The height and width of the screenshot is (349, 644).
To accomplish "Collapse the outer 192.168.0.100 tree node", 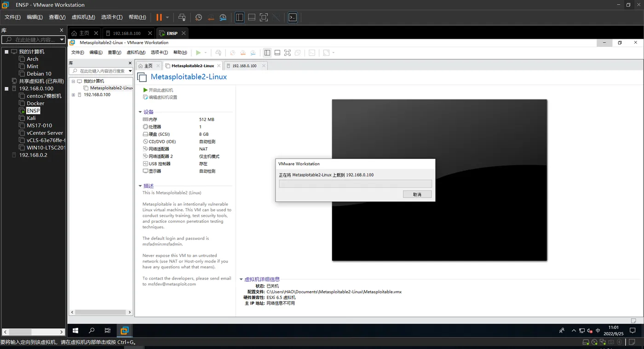I will pos(6,88).
